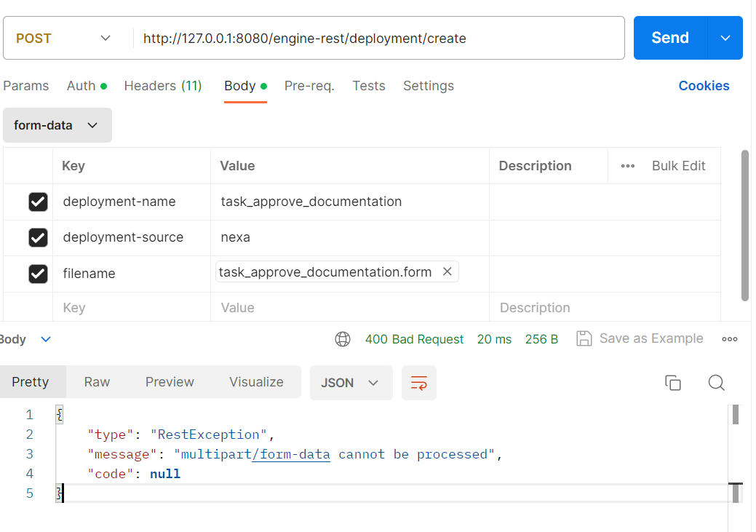Open the response options three-dot menu

(730, 338)
